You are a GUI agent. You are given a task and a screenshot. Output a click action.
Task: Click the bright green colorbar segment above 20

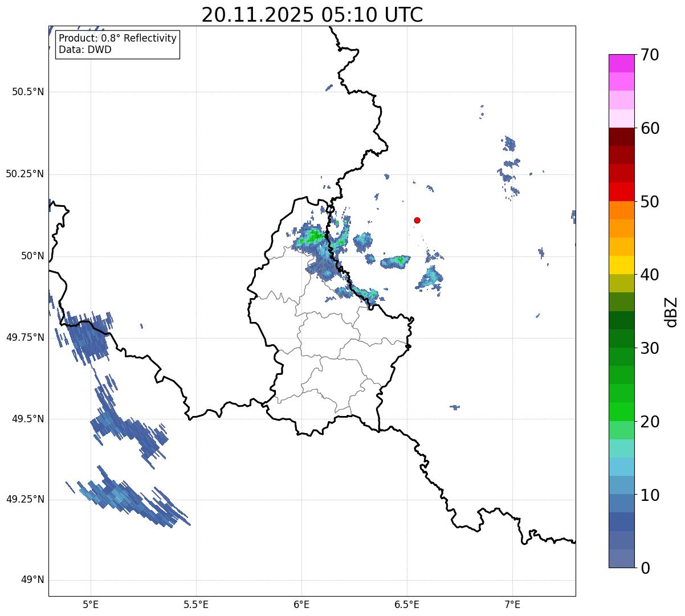click(621, 412)
